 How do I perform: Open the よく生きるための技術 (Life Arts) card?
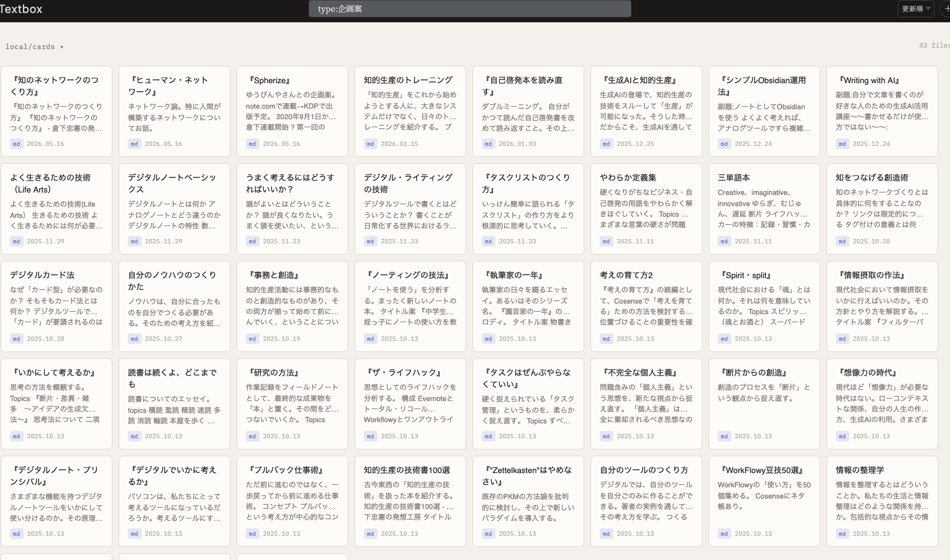click(x=57, y=209)
